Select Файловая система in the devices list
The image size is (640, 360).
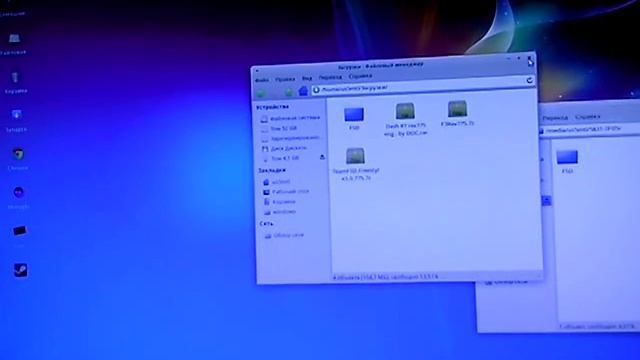coord(291,118)
